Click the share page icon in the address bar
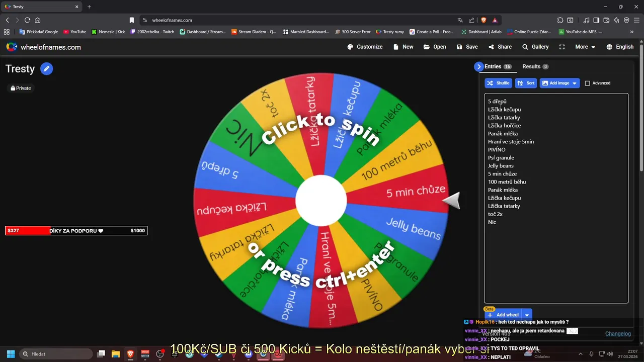This screenshot has width=644, height=362. [x=471, y=20]
